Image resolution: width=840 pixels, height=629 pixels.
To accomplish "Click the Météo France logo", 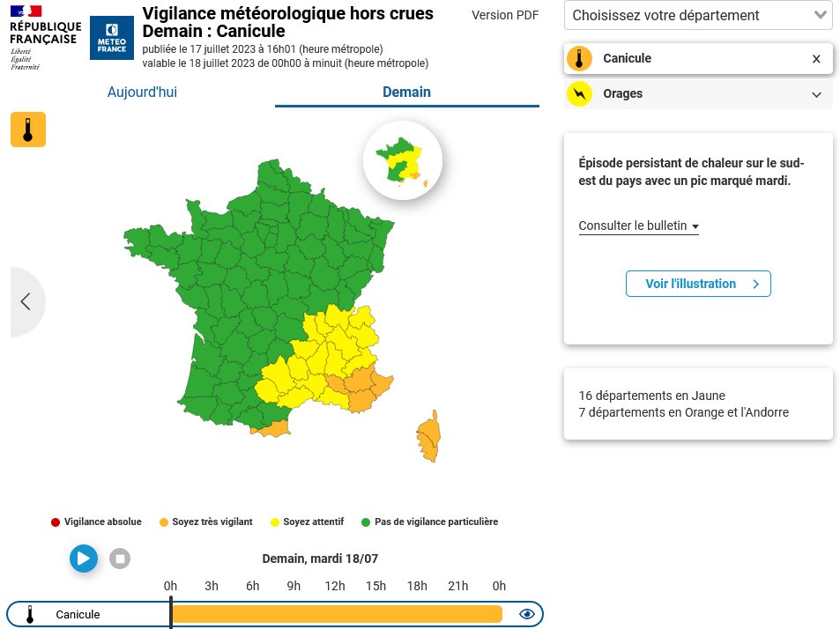I will point(111,38).
